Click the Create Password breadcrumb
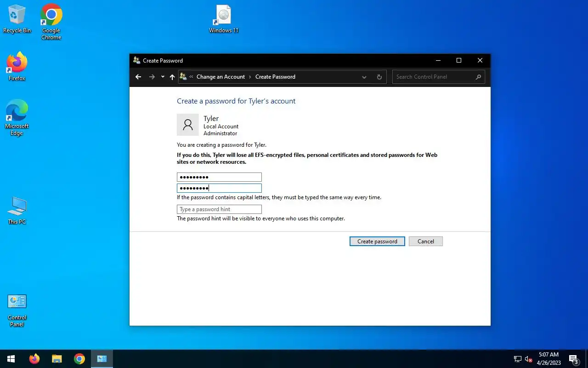The height and width of the screenshot is (368, 588). [275, 77]
